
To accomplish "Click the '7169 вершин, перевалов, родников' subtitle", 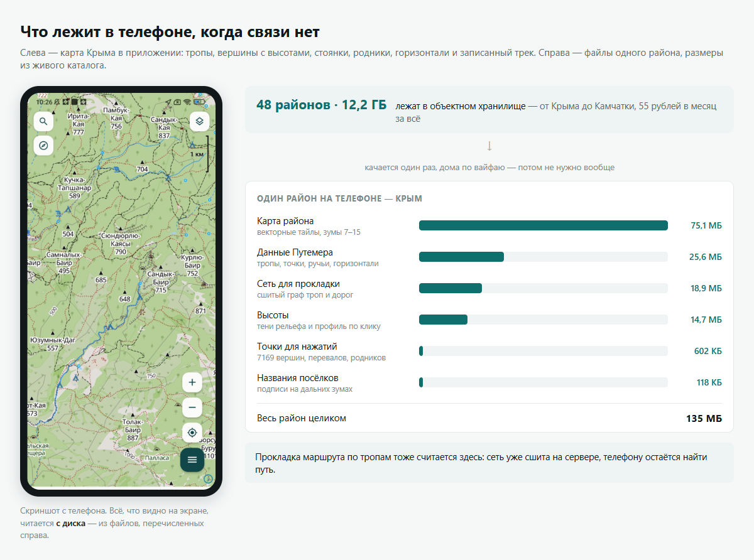I will 321,358.
